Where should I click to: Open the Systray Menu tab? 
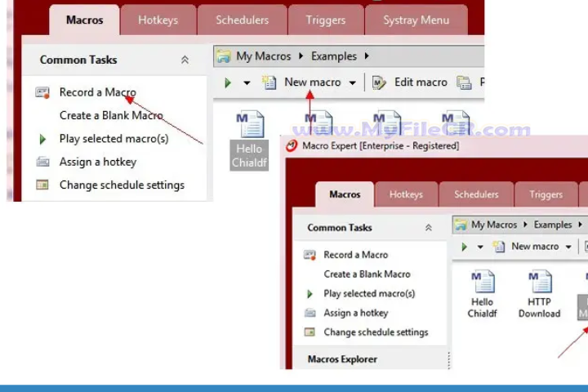pyautogui.click(x=416, y=20)
